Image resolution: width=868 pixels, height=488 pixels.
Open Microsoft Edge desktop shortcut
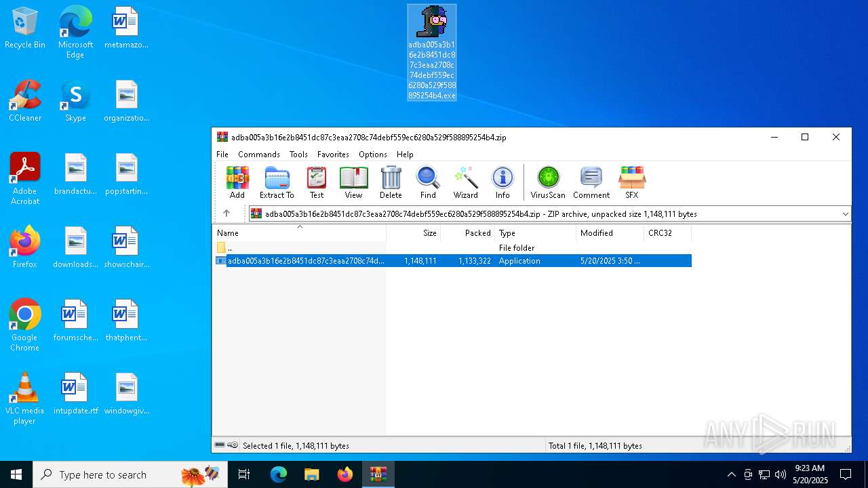tap(75, 33)
